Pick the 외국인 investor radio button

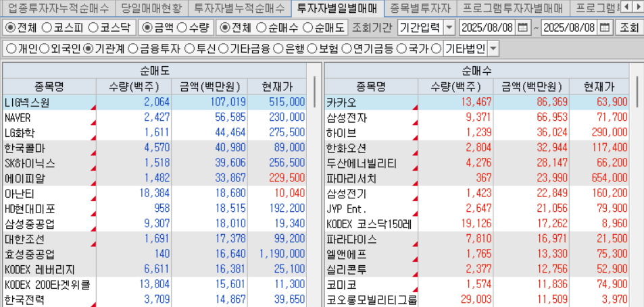click(43, 49)
